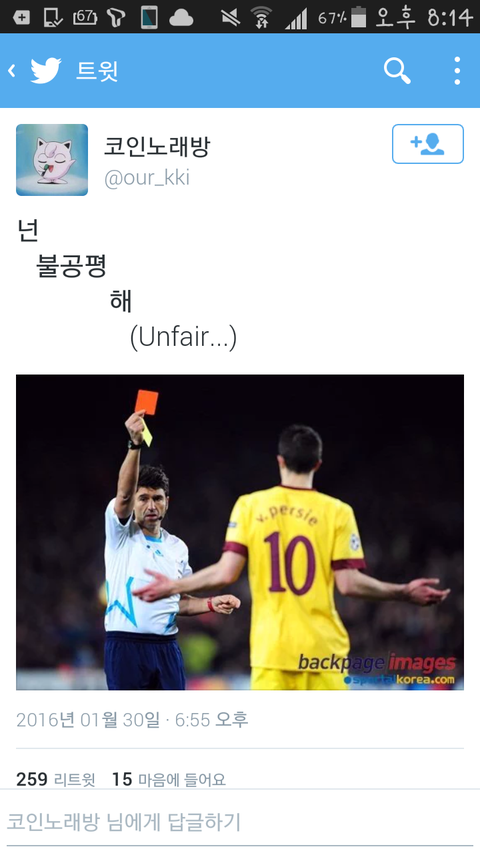Tap the muted sound status icon
The width and height of the screenshot is (480, 853).
(x=231, y=17)
